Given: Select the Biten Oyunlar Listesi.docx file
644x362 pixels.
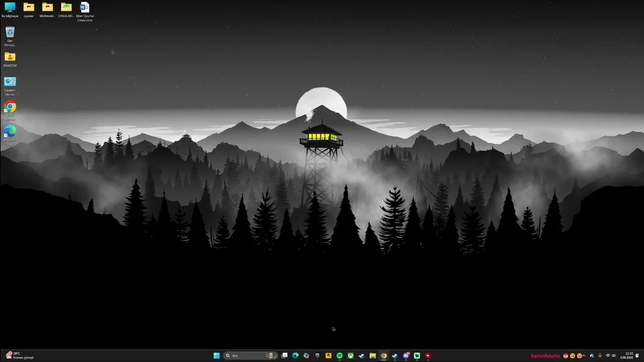Looking at the screenshot, I should [x=85, y=12].
